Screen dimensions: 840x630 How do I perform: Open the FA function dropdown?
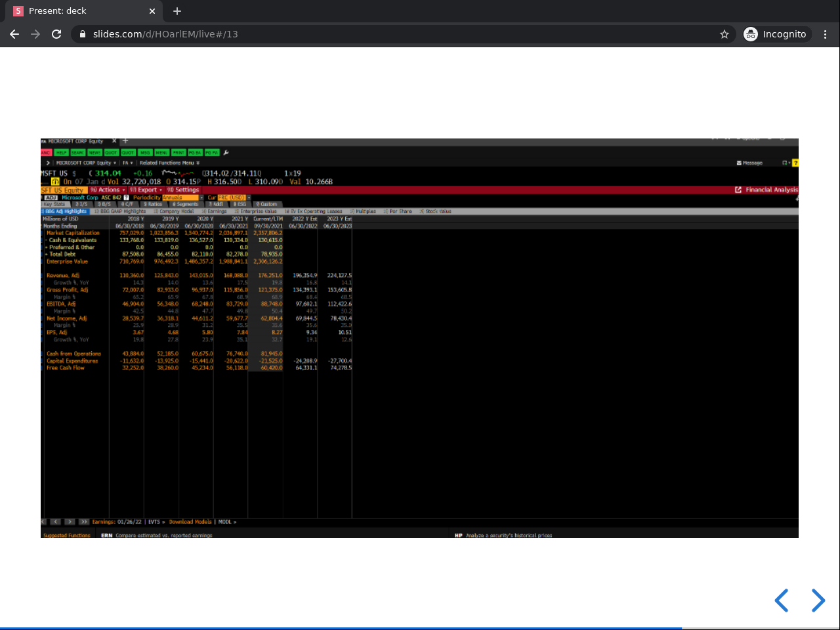(x=127, y=163)
